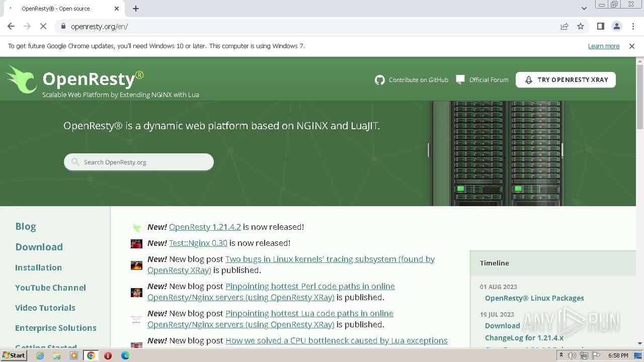Open media player taskbar icon

point(74,355)
